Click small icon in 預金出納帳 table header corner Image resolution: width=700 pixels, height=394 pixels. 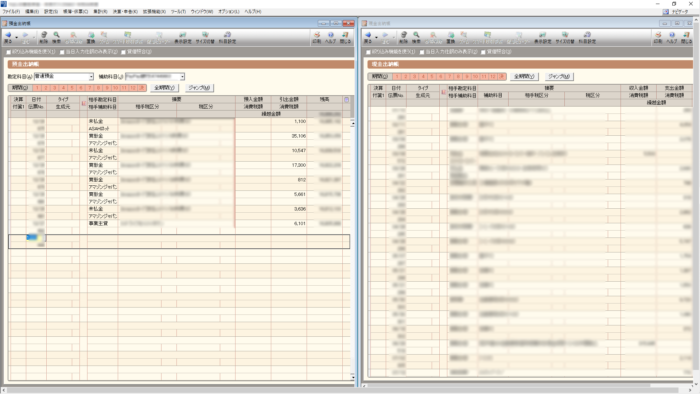[x=346, y=100]
